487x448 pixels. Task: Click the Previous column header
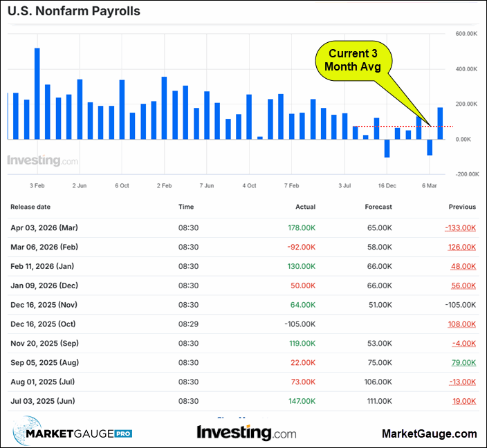pyautogui.click(x=462, y=207)
